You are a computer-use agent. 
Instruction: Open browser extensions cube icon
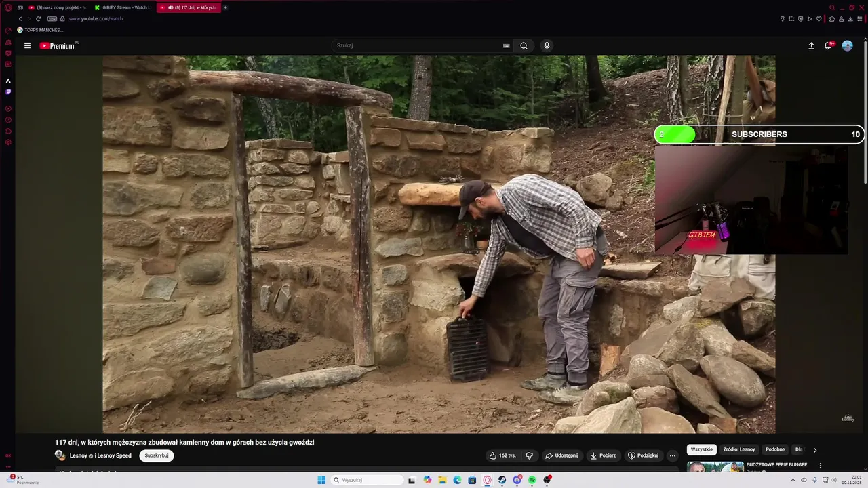832,18
